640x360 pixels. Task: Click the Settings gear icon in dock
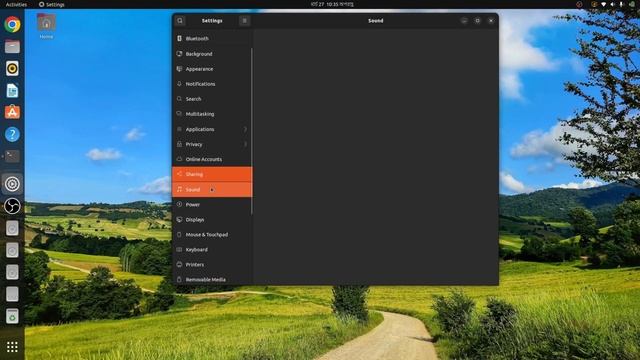click(x=12, y=184)
